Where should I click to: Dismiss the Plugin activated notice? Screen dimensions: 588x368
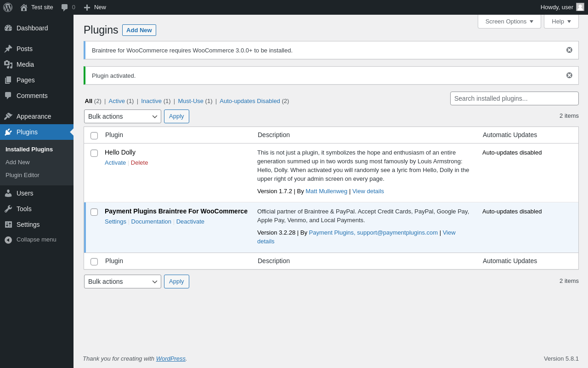pos(569,75)
